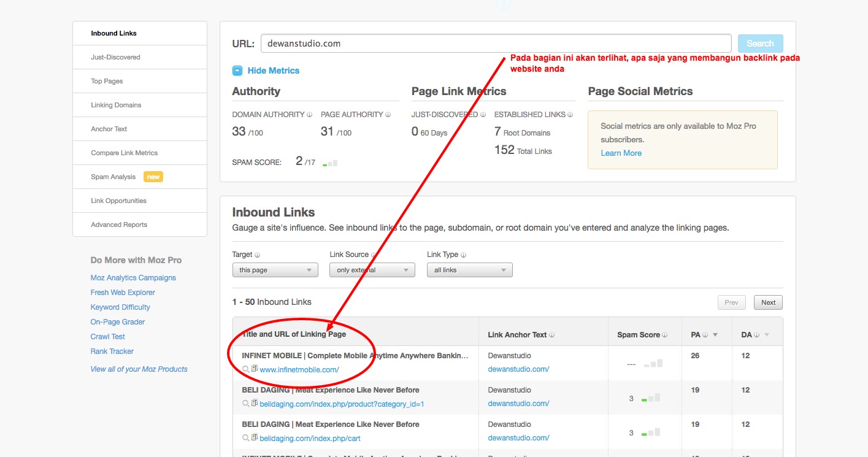The image size is (868, 457).
Task: Click page icon beside www.infinetmobile.com/
Action: pyautogui.click(x=255, y=369)
